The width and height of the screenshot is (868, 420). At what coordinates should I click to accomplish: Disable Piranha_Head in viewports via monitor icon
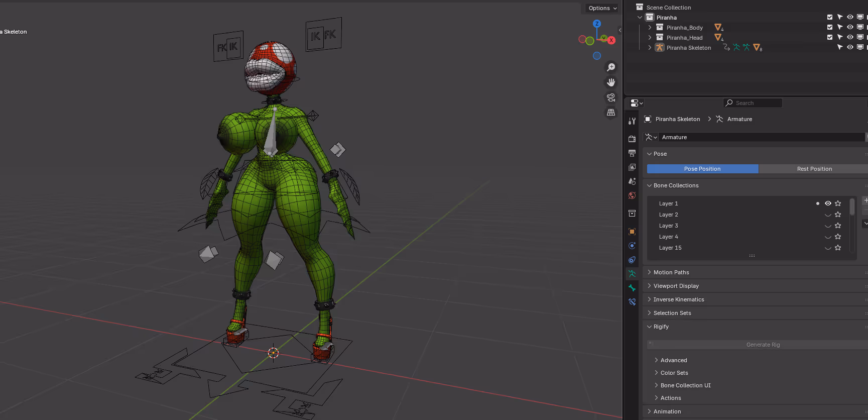tap(860, 37)
